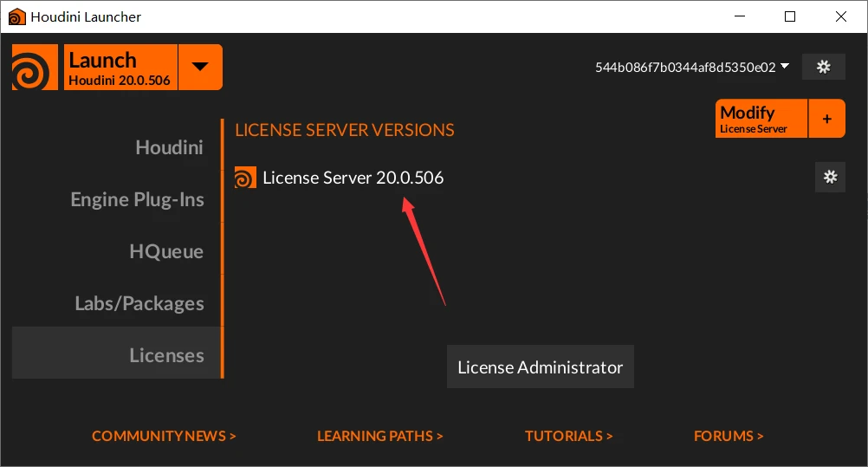Image resolution: width=868 pixels, height=467 pixels.
Task: Expand the Launch version dropdown arrow
Action: (200, 67)
